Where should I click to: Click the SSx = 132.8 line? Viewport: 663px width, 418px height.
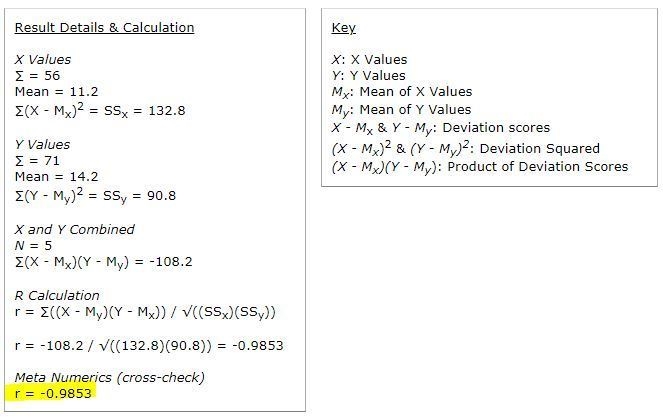tap(100, 111)
